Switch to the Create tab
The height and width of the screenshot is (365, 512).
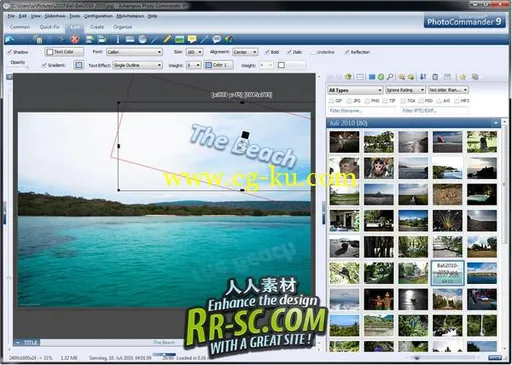(x=97, y=27)
